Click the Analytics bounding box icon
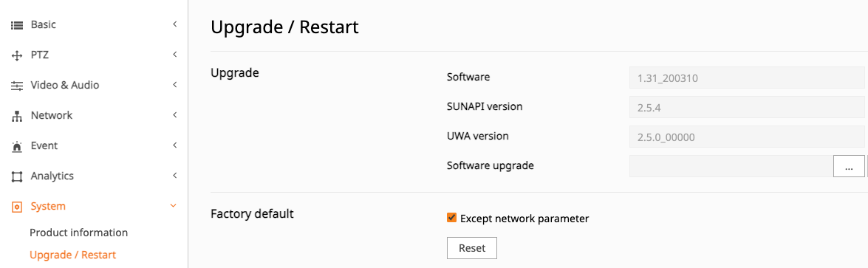 click(x=16, y=176)
